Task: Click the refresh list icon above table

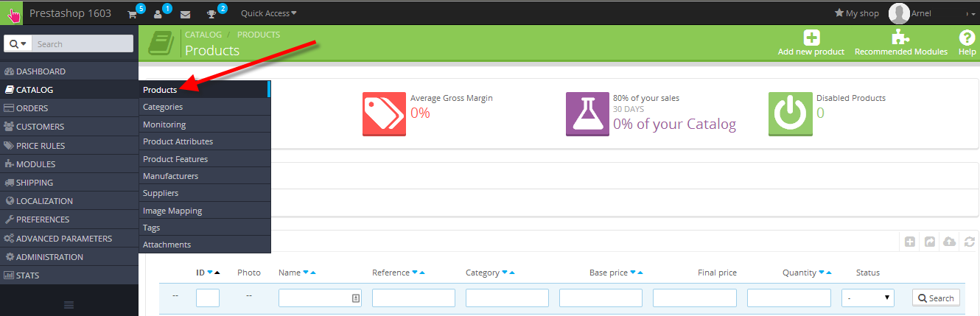Action: (x=970, y=242)
